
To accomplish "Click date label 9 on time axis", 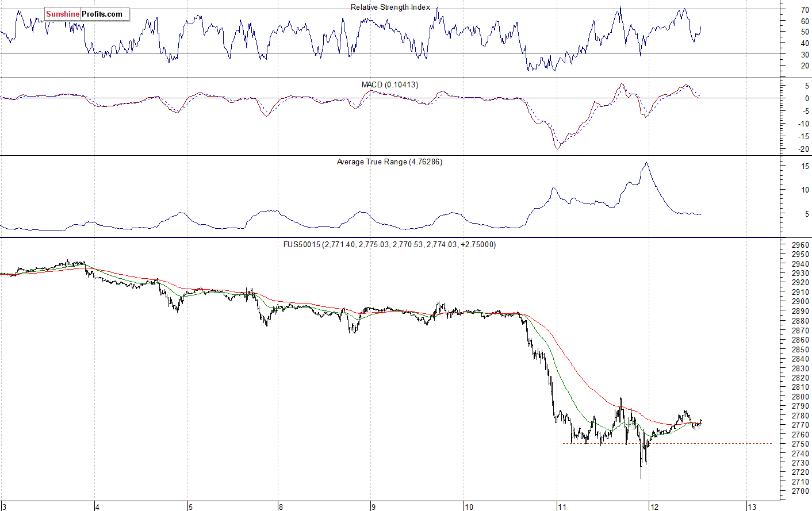I will click(x=373, y=506).
